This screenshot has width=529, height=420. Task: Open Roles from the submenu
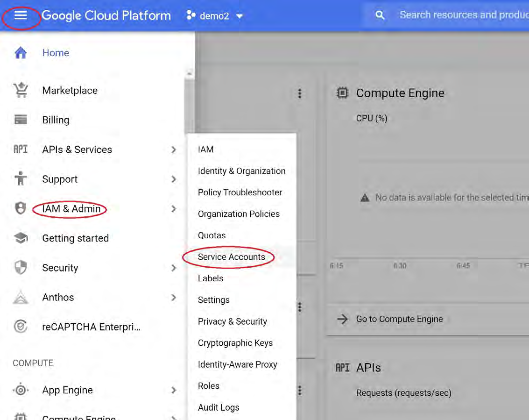point(209,386)
